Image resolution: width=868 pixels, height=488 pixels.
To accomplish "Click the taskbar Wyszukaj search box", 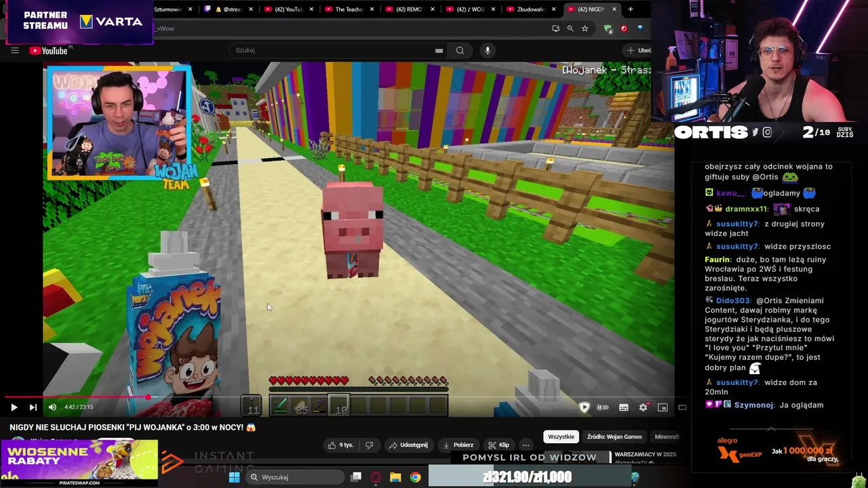I will [x=294, y=477].
